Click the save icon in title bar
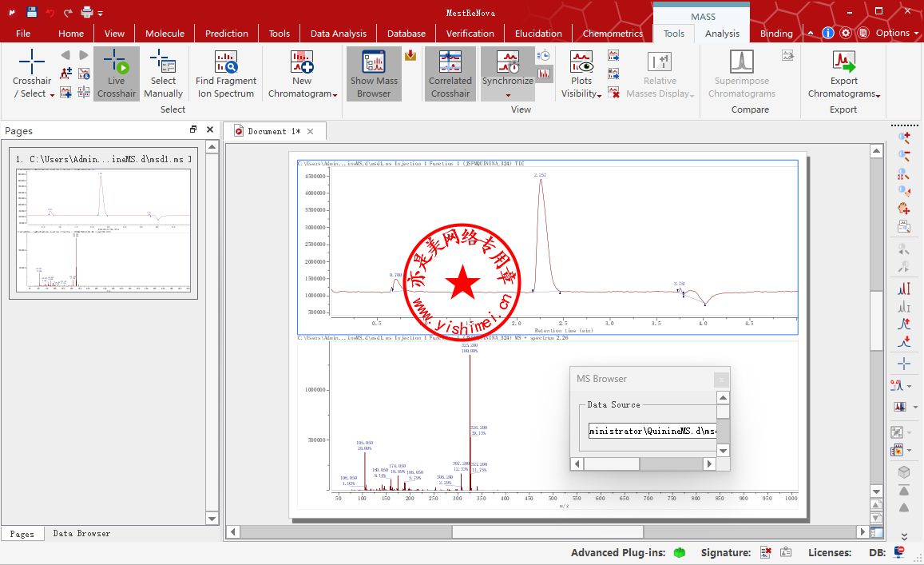924x565 pixels. pyautogui.click(x=32, y=12)
